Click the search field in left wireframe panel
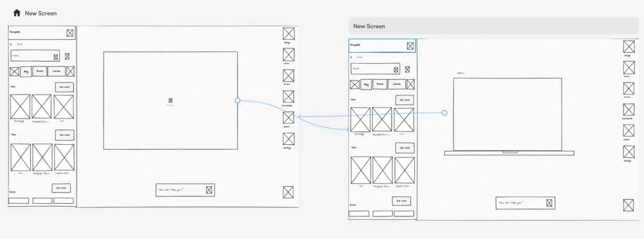The image size is (644, 239). (35, 55)
